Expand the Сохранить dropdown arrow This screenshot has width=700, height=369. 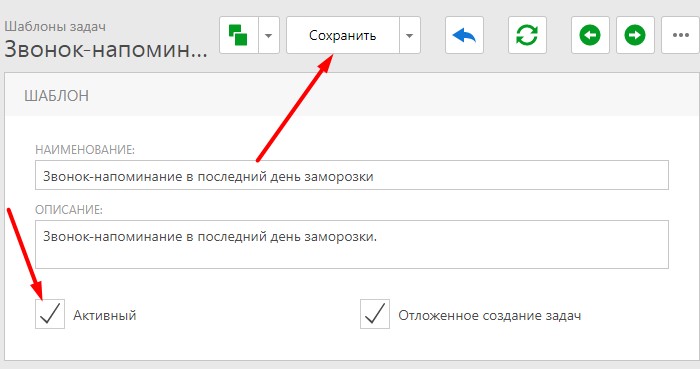click(410, 35)
